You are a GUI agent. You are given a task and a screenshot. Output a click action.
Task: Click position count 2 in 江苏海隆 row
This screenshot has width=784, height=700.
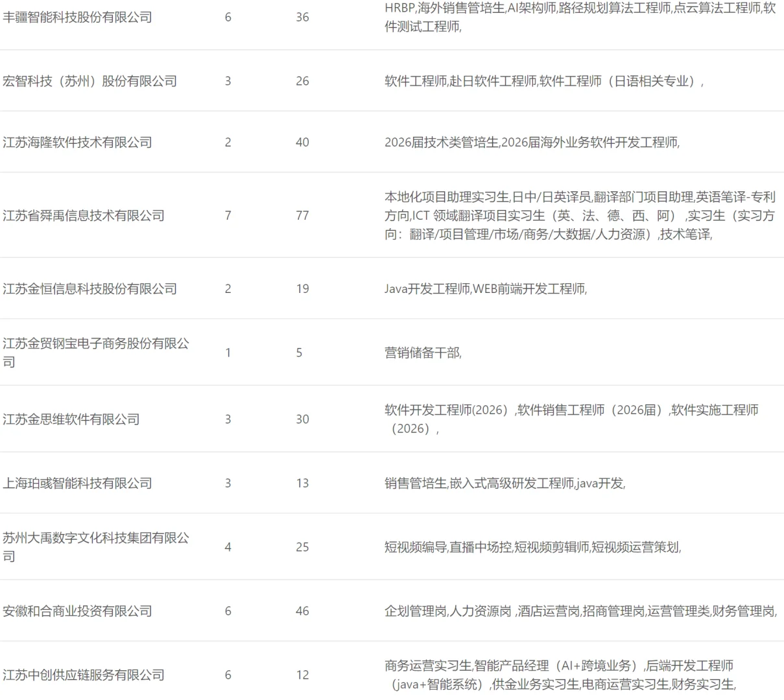click(228, 143)
